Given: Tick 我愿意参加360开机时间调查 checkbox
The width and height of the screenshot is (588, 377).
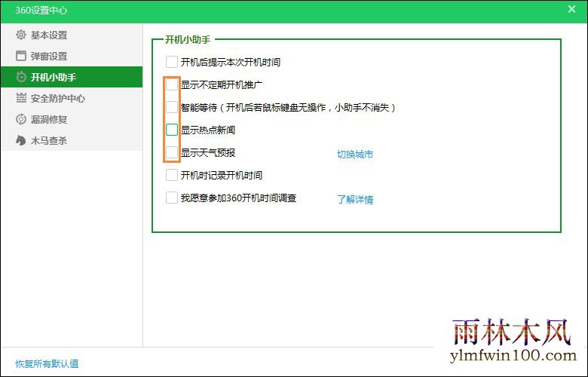Looking at the screenshot, I should 172,198.
